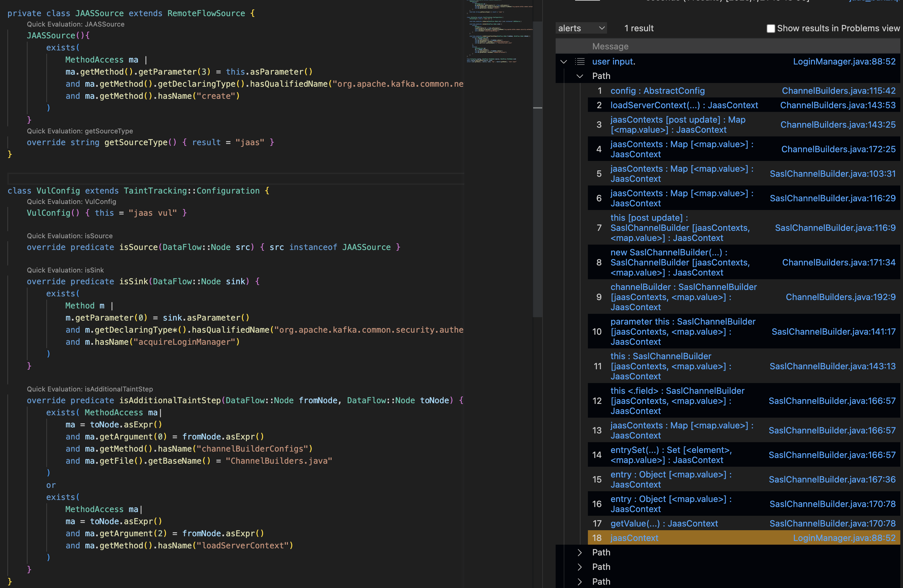This screenshot has width=903, height=588.
Task: Open LoginManager.java:88:52 link in step 18
Action: click(x=844, y=538)
